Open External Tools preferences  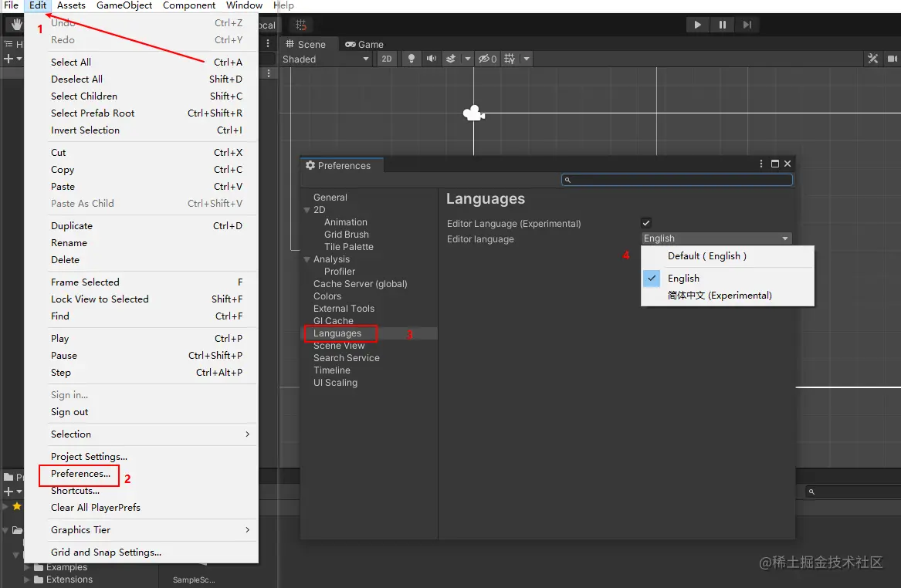(344, 309)
